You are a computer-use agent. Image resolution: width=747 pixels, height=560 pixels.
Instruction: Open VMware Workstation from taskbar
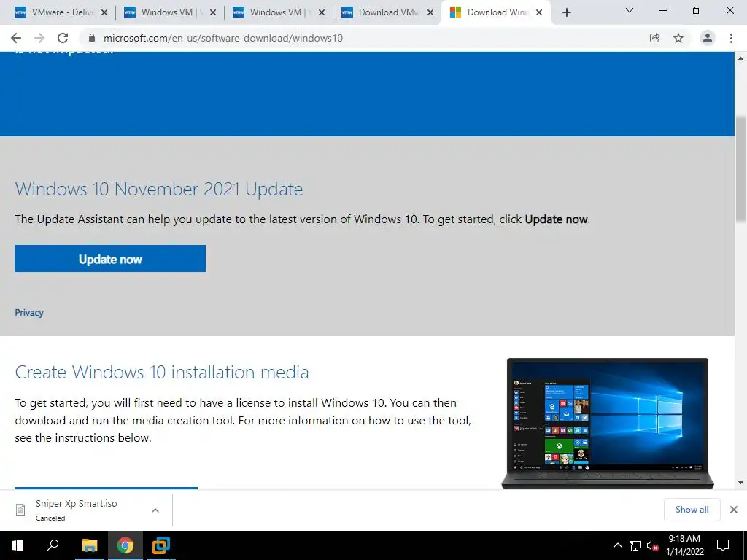coord(161,545)
